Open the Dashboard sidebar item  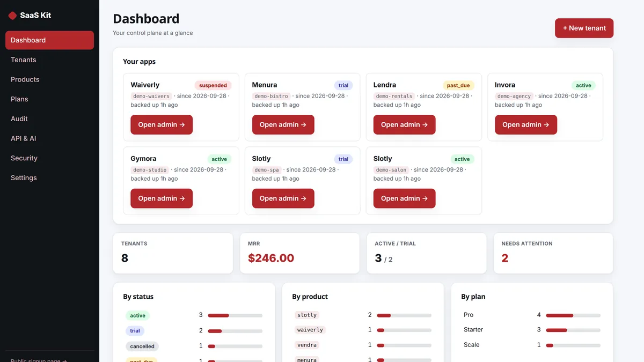(49, 40)
